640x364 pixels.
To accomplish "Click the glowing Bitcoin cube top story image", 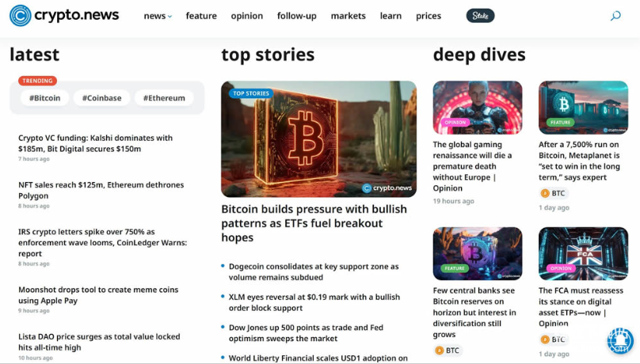I will click(318, 139).
